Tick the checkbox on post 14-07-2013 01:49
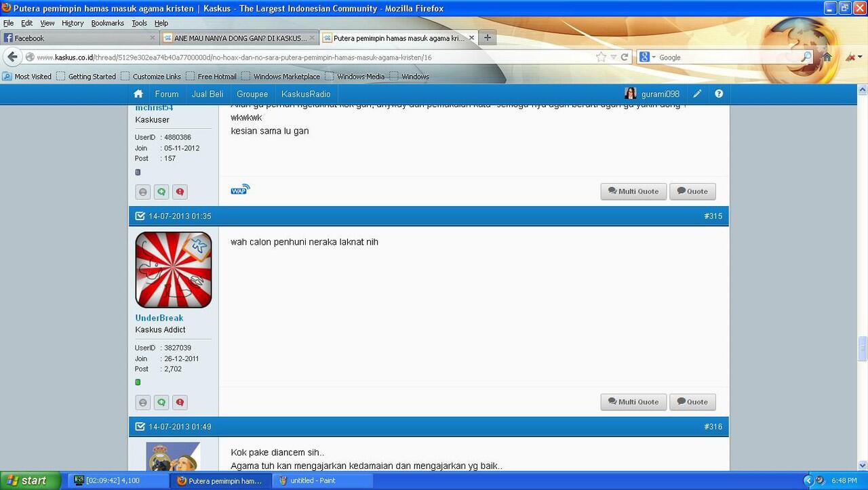The height and width of the screenshot is (490, 868). pyautogui.click(x=140, y=426)
